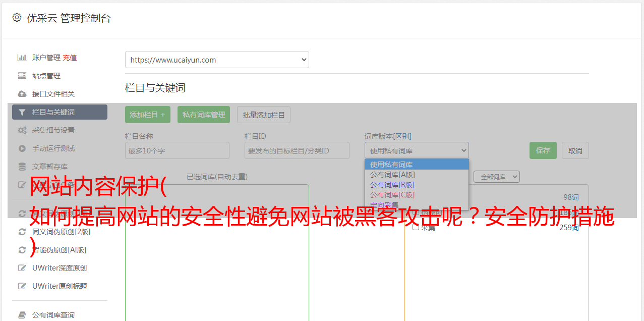
Task: Choose the 公有词库[A版] option
Action: (x=417, y=175)
